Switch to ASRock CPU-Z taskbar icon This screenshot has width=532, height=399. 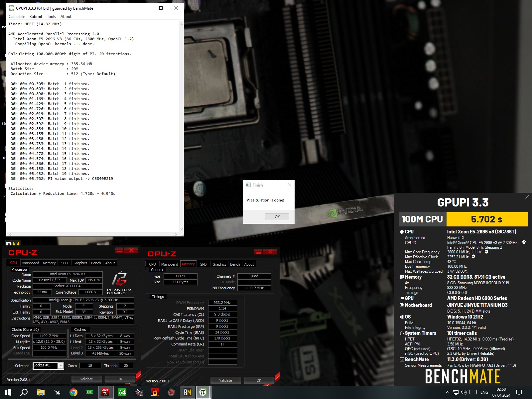[106, 392]
